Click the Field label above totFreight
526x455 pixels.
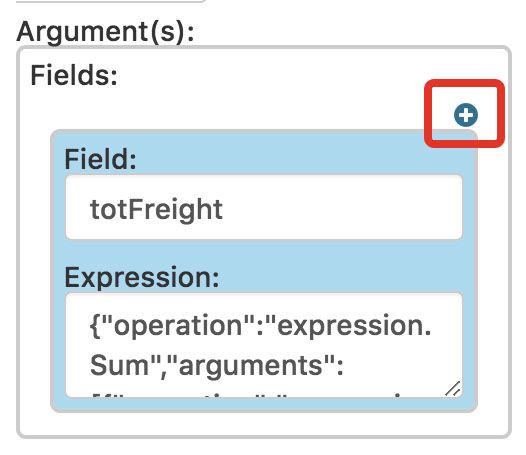click(100, 159)
